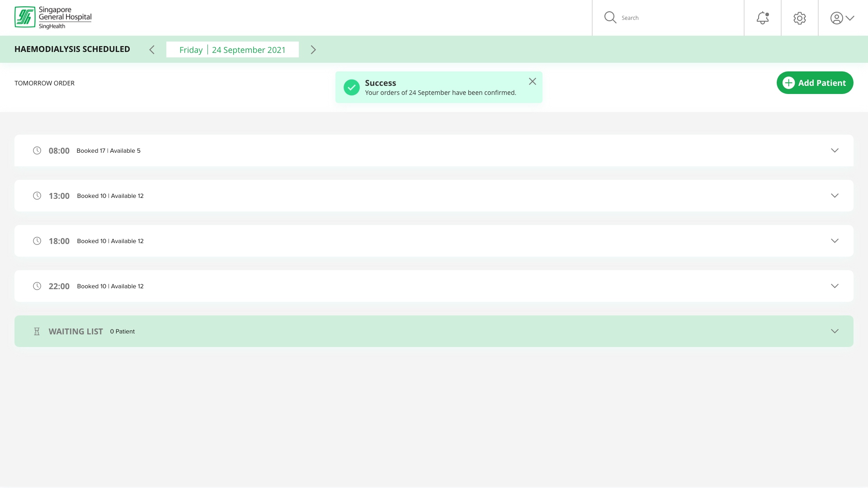This screenshot has width=868, height=488.
Task: Click the Add Patient button
Action: tap(815, 83)
